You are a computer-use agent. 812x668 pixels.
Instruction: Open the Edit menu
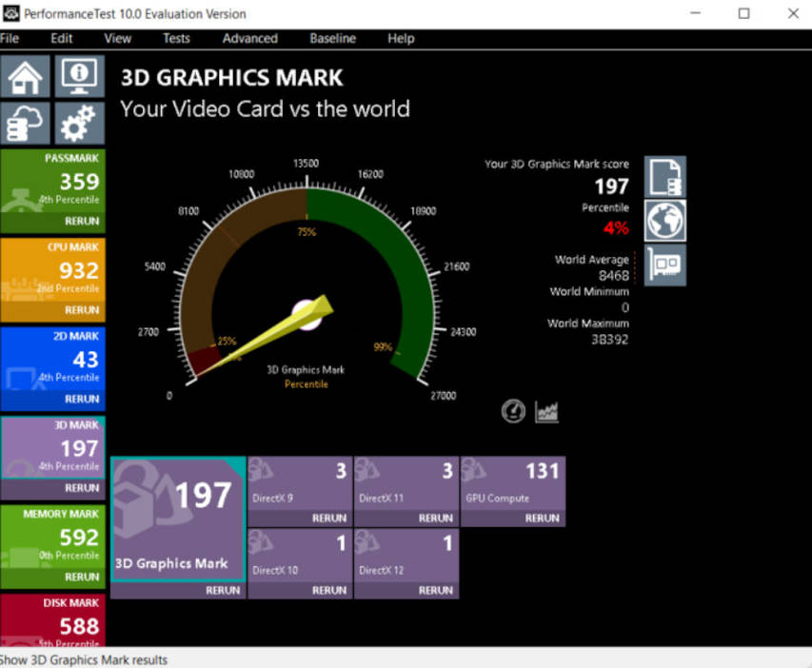tap(62, 38)
